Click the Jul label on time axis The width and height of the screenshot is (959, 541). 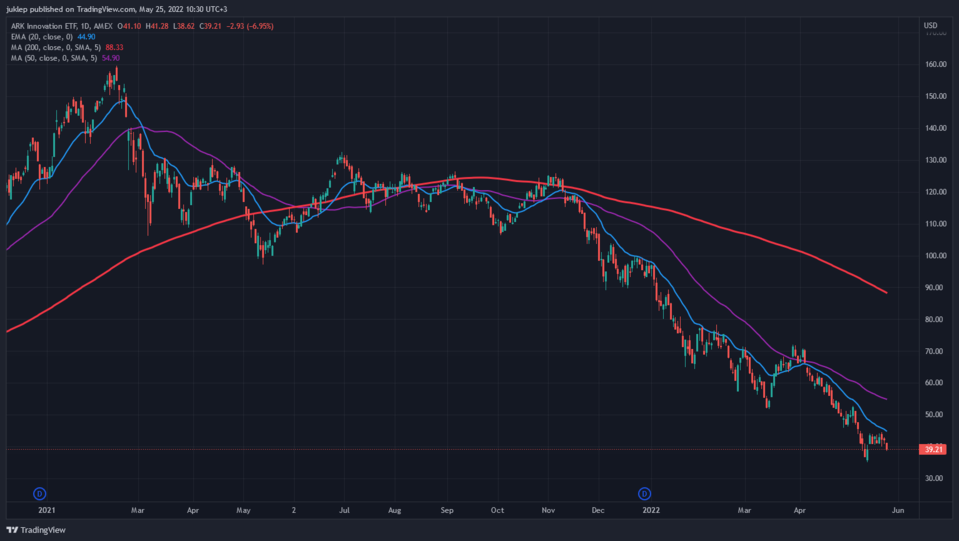(x=344, y=510)
